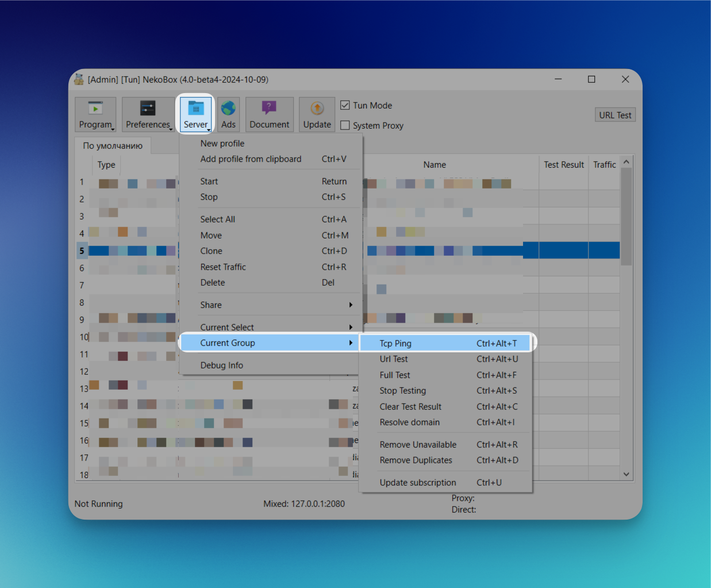The height and width of the screenshot is (588, 711).
Task: Sort by the Type column header
Action: (106, 164)
